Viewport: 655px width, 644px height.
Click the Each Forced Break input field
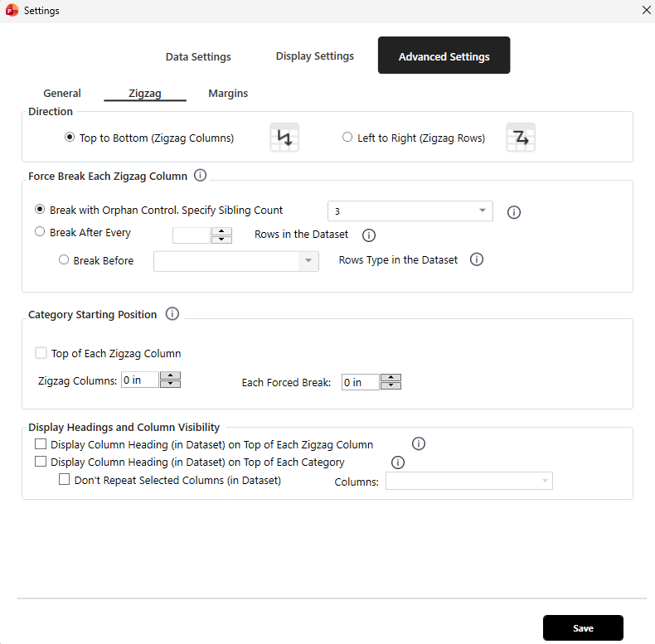pyautogui.click(x=361, y=382)
